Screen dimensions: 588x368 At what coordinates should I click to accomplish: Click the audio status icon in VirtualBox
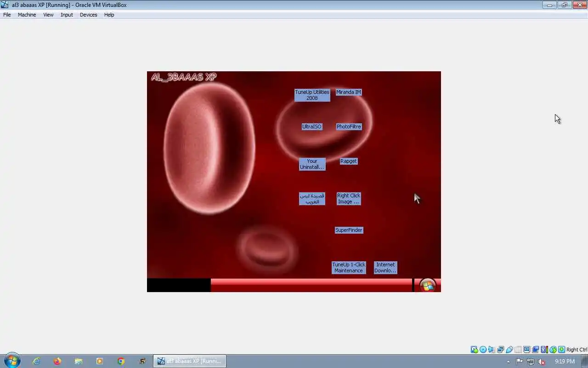(x=492, y=350)
